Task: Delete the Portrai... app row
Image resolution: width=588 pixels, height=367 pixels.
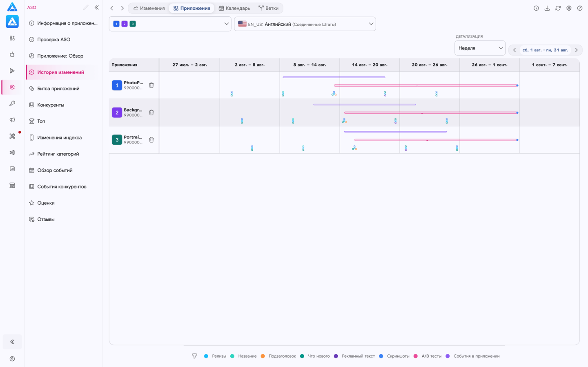Action: tap(151, 140)
